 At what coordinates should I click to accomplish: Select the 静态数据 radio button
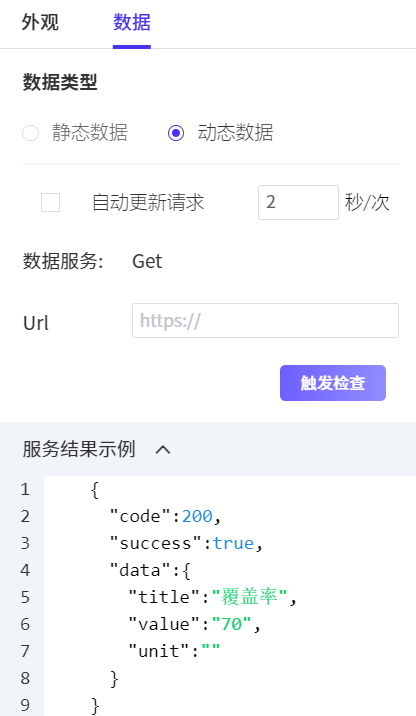pos(31,133)
